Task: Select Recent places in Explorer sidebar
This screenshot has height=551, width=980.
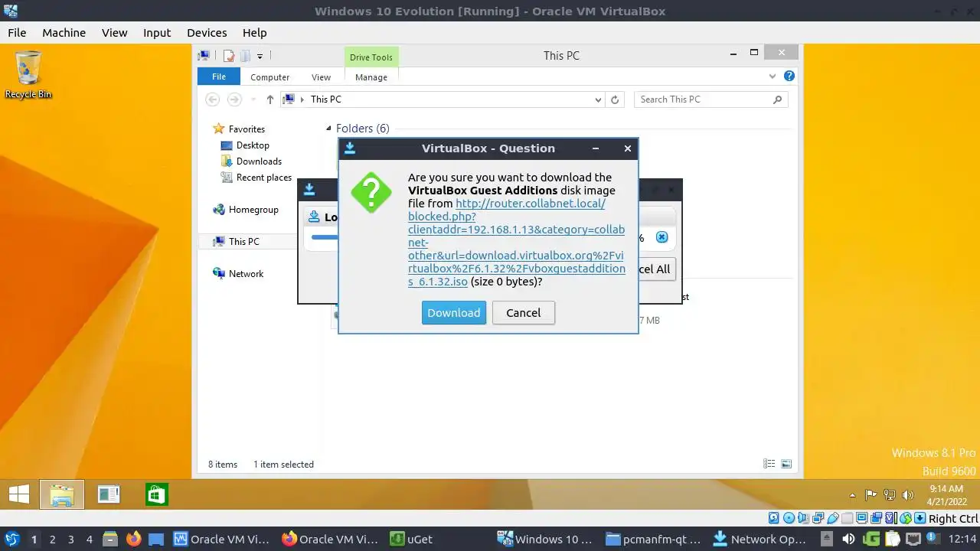Action: 264,178
